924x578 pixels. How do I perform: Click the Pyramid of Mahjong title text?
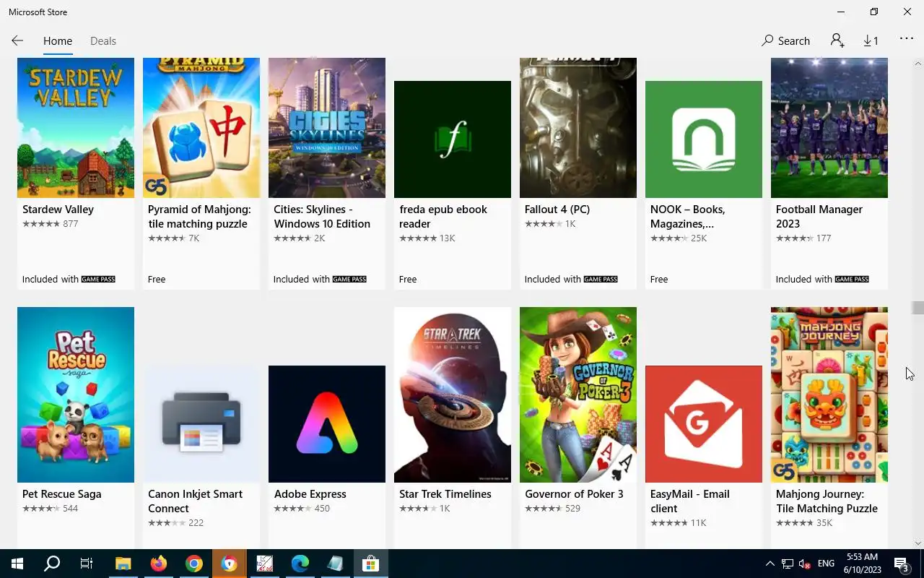pyautogui.click(x=199, y=217)
